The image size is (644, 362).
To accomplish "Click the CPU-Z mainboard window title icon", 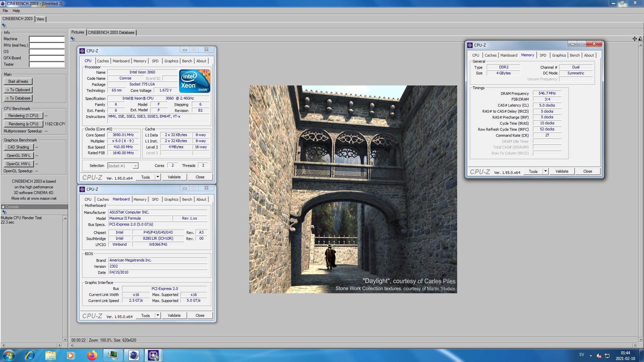I will tap(82, 189).
